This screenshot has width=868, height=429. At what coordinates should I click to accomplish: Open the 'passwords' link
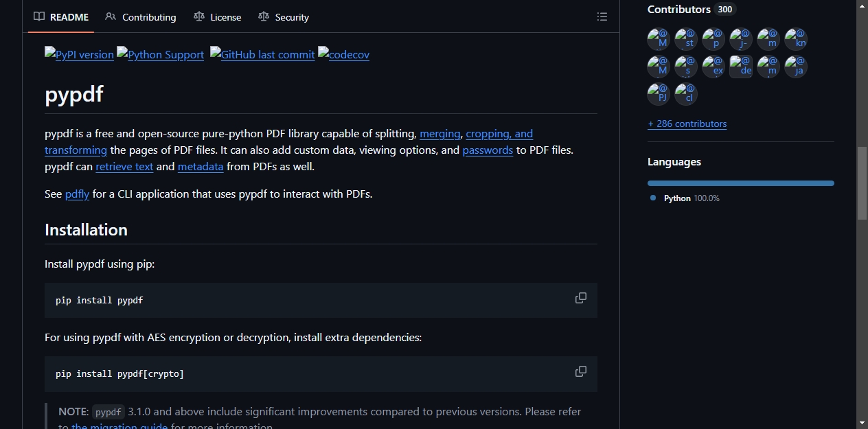pyautogui.click(x=488, y=150)
